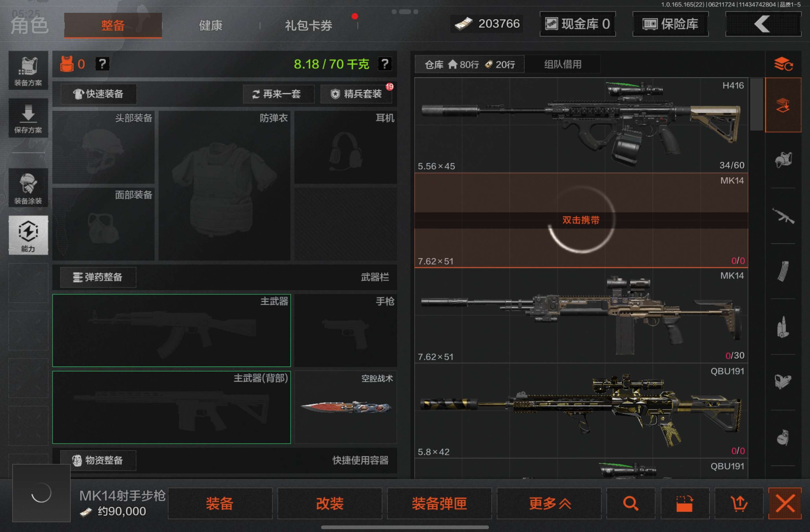Image resolution: width=810 pixels, height=532 pixels.
Task: Click the 改装 modify weapon button
Action: [329, 503]
